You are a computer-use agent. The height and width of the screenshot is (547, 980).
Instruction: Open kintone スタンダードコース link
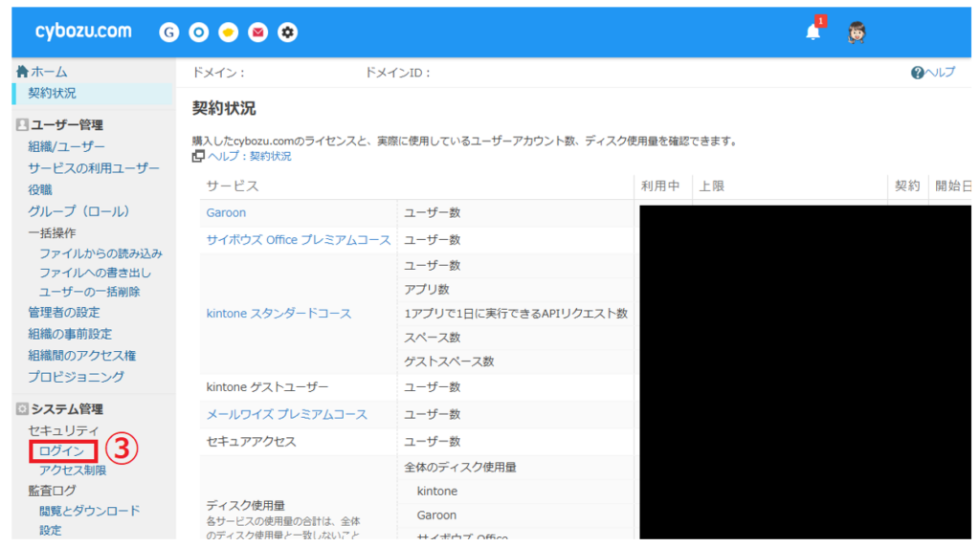coord(278,314)
